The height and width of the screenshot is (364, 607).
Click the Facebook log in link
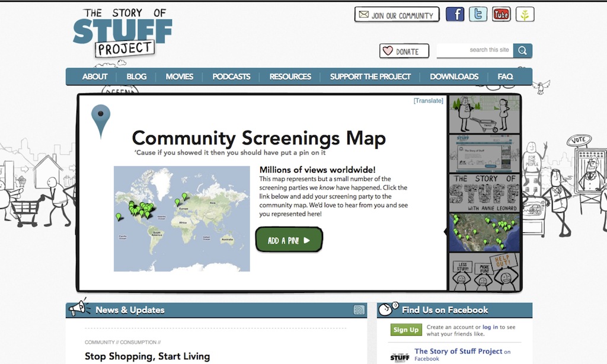pos(490,327)
